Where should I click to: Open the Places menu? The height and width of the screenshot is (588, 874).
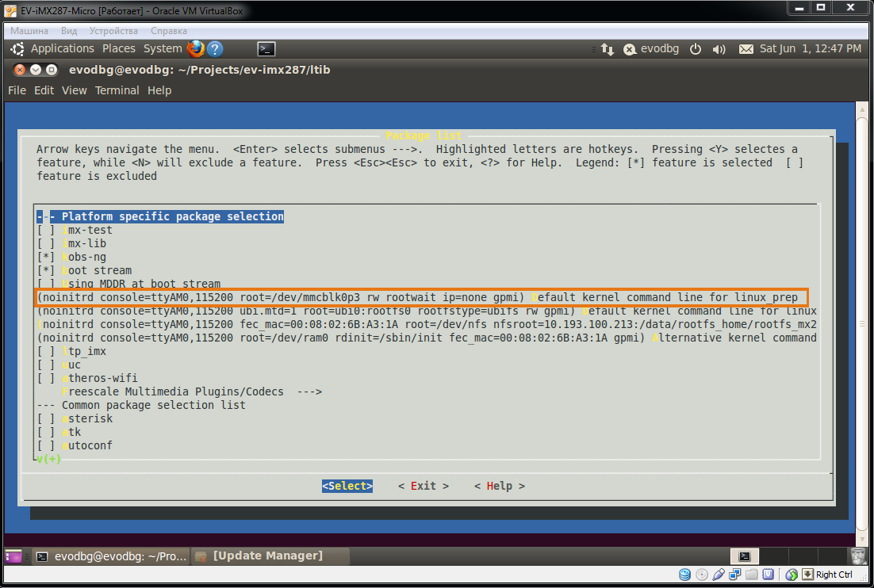click(119, 48)
